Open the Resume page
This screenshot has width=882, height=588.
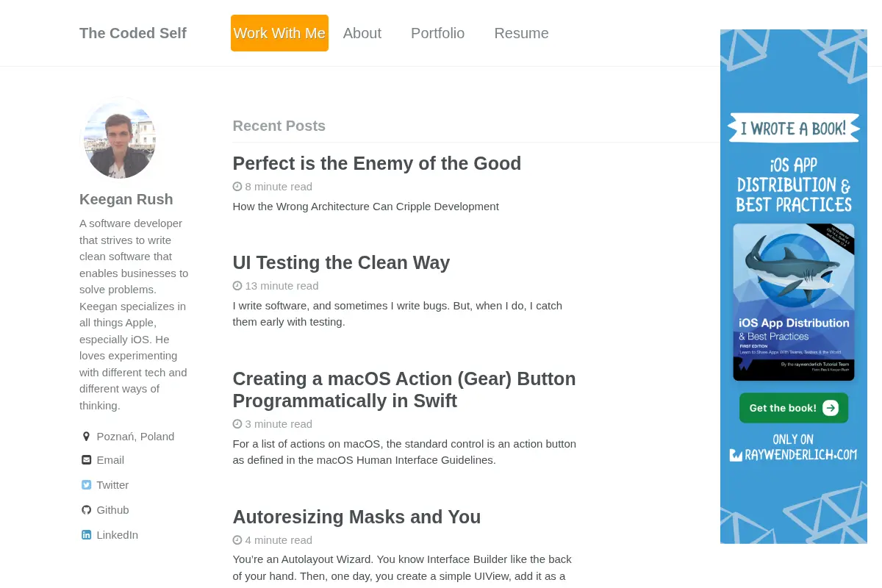click(521, 33)
